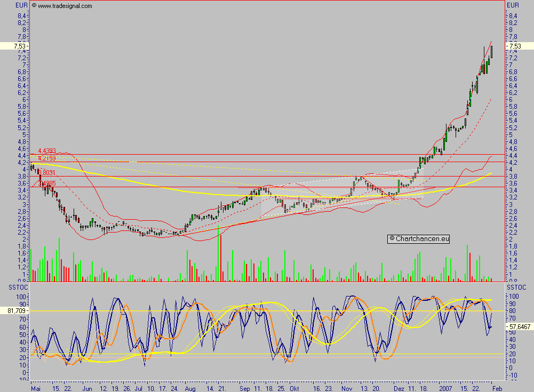Select the 13. date label after Nov
The height and width of the screenshot is (392, 534).
(x=364, y=389)
